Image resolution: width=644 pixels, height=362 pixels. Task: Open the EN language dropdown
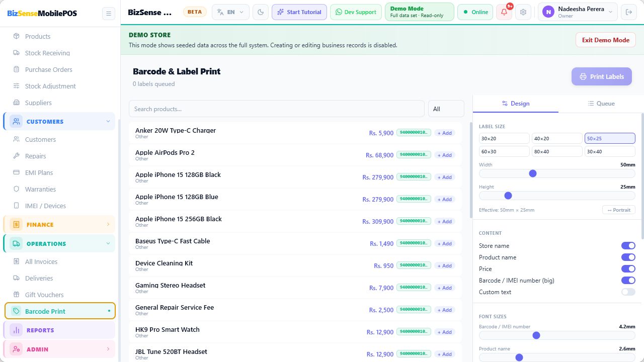[230, 12]
